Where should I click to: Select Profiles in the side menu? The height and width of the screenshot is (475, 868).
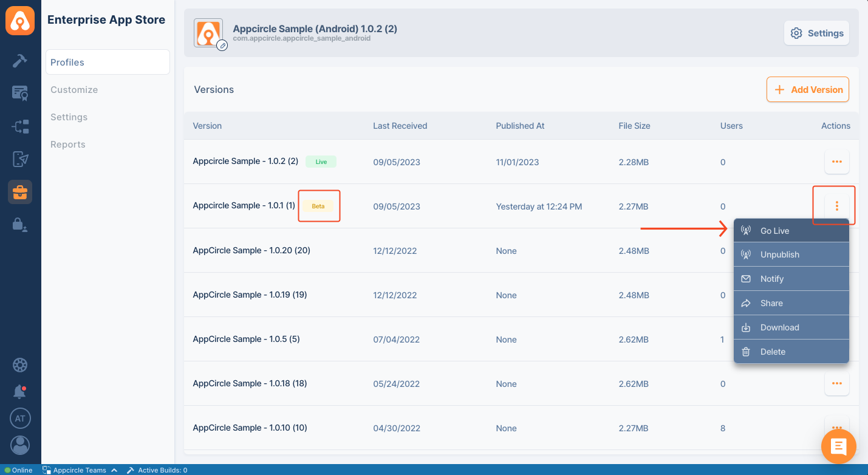click(108, 62)
